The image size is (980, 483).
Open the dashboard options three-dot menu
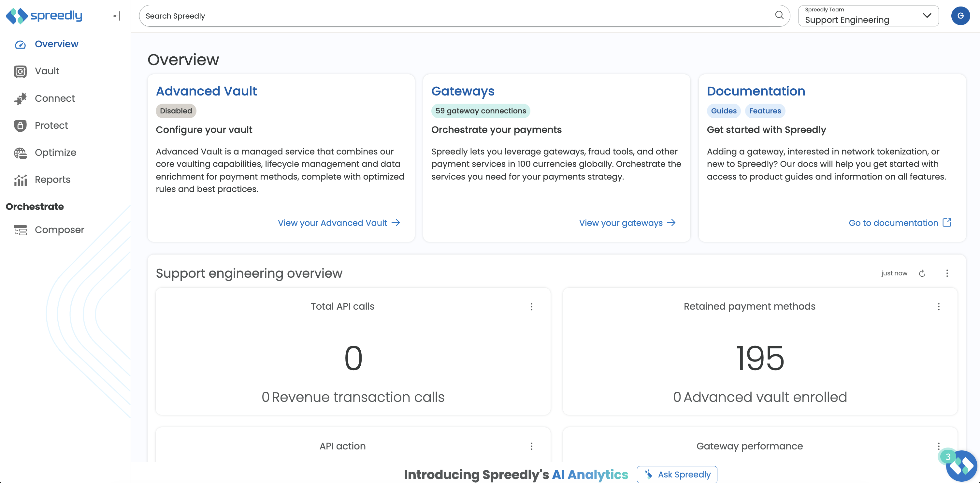947,273
